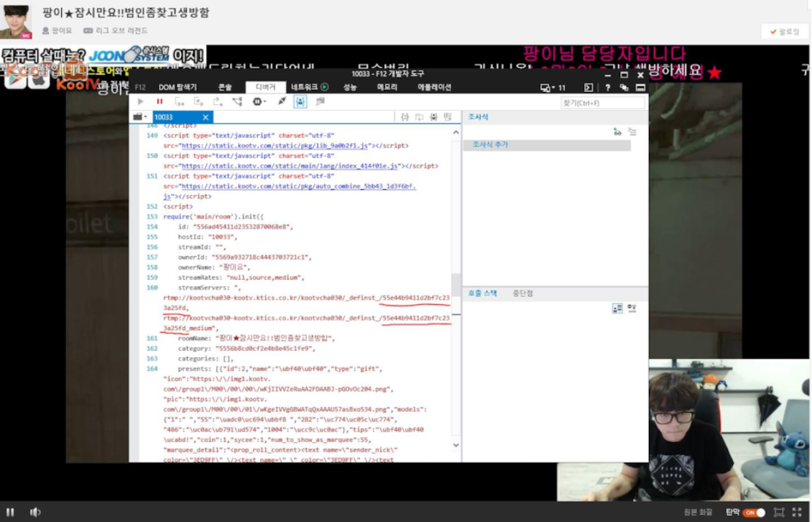Enter fullscreen with the expand icon

(797, 512)
